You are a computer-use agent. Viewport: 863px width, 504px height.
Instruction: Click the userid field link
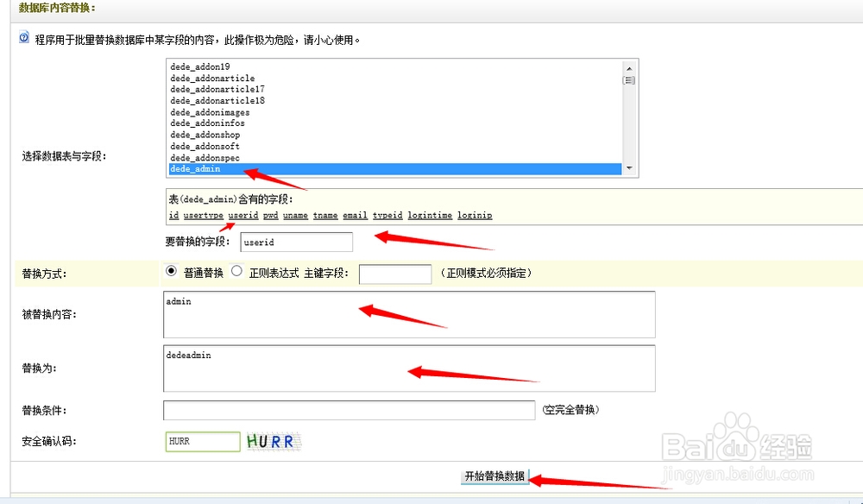tap(243, 215)
